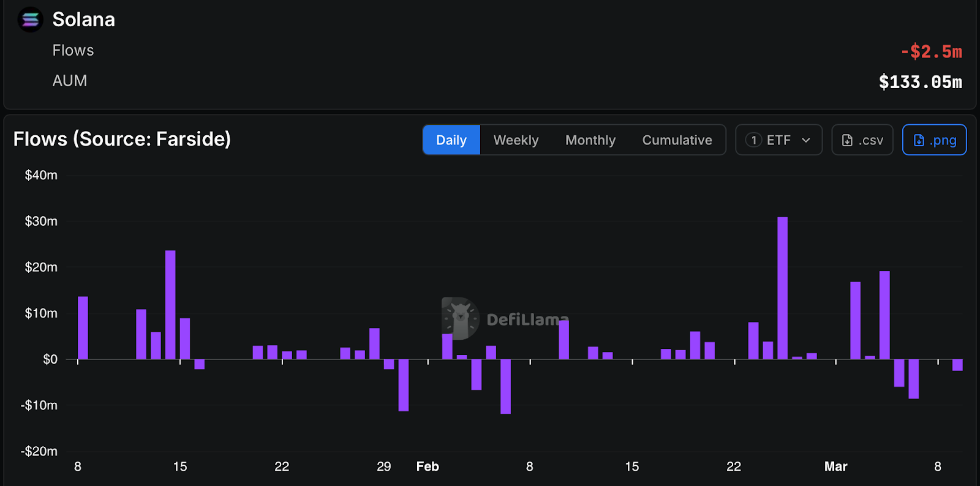980x486 pixels.
Task: Click the "Flows (Source: Farside)" chart title
Action: [x=122, y=139]
